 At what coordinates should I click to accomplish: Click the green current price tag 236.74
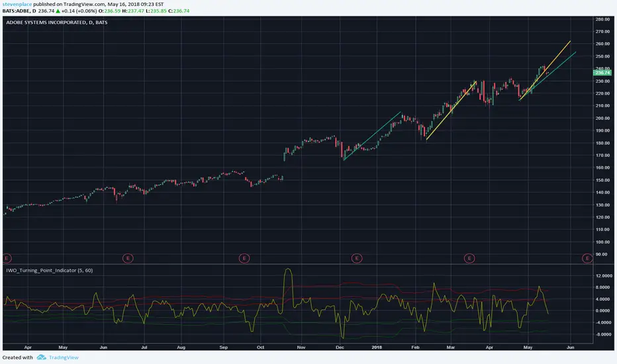point(602,72)
